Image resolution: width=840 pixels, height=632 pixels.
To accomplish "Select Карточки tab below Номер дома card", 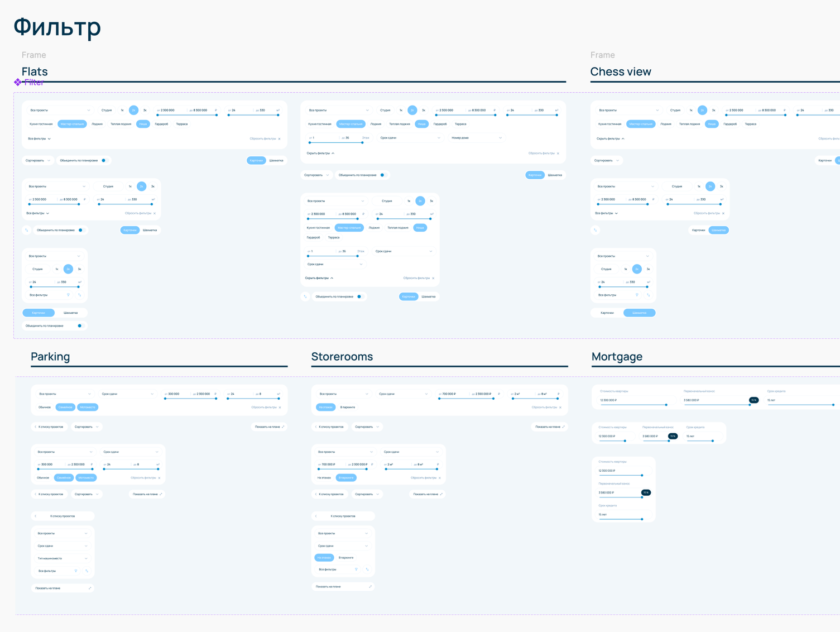I will coord(535,175).
